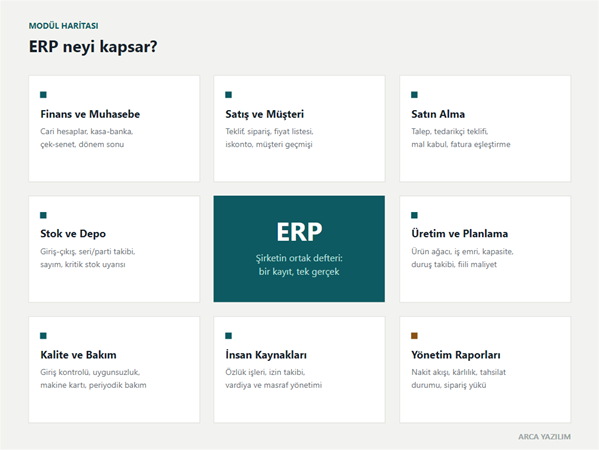
Task: Click the MODÜL HARİTASI label
Action: 63,26
